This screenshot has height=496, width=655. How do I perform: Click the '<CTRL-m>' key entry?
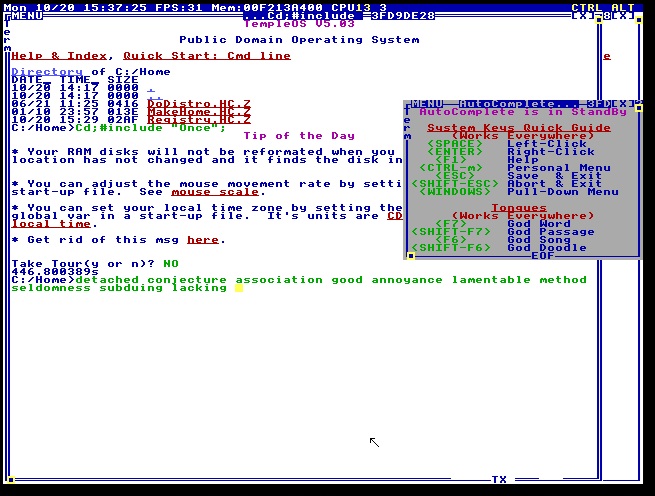[x=451, y=168]
